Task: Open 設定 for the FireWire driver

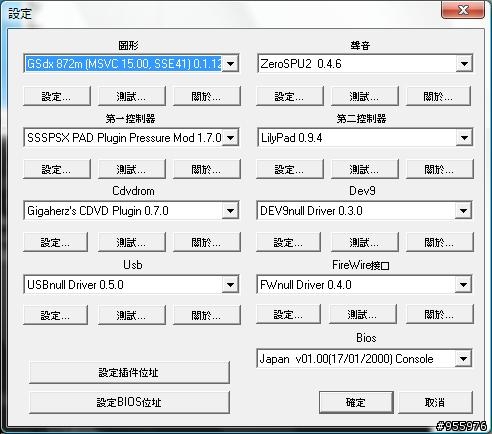Action: point(288,314)
